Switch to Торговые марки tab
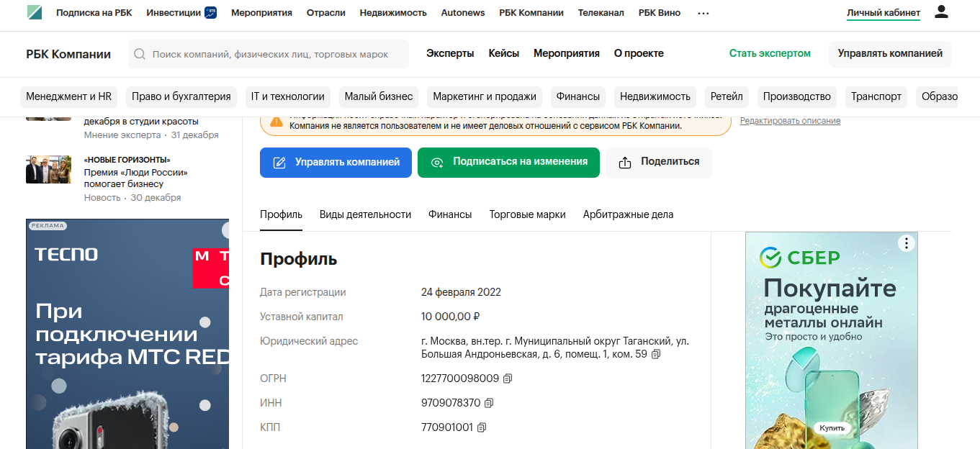Image resolution: width=980 pixels, height=449 pixels. click(x=528, y=214)
